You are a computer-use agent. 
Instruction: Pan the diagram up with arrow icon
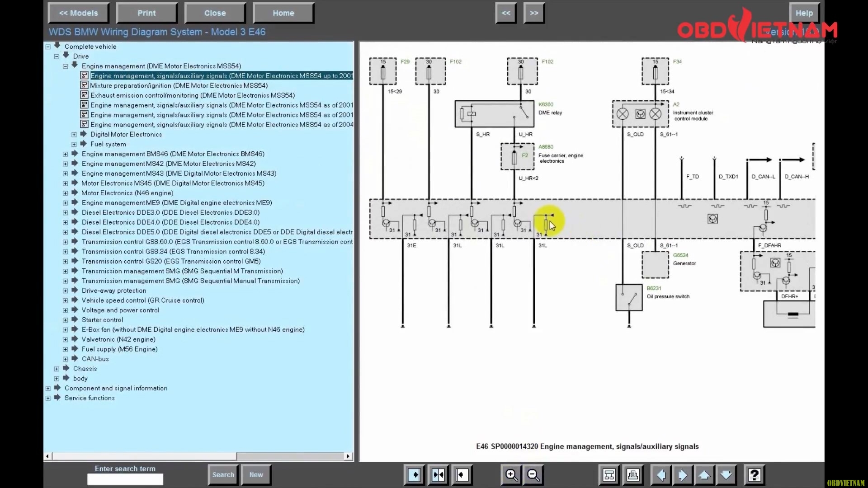704,475
